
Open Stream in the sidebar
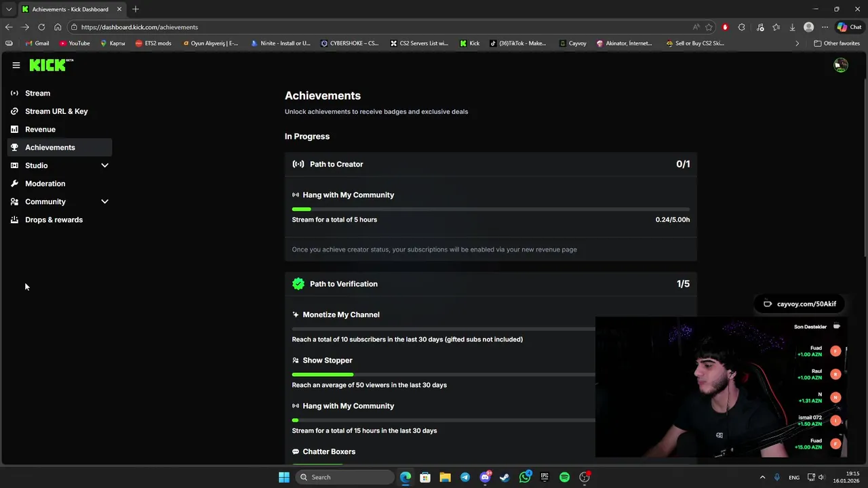pyautogui.click(x=60, y=93)
